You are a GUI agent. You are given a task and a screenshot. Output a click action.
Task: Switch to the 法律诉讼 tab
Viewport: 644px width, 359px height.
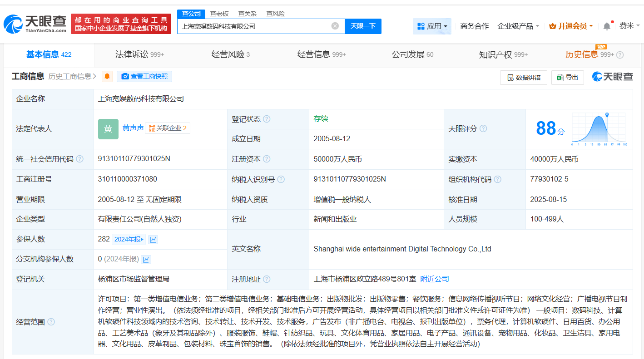tap(132, 54)
